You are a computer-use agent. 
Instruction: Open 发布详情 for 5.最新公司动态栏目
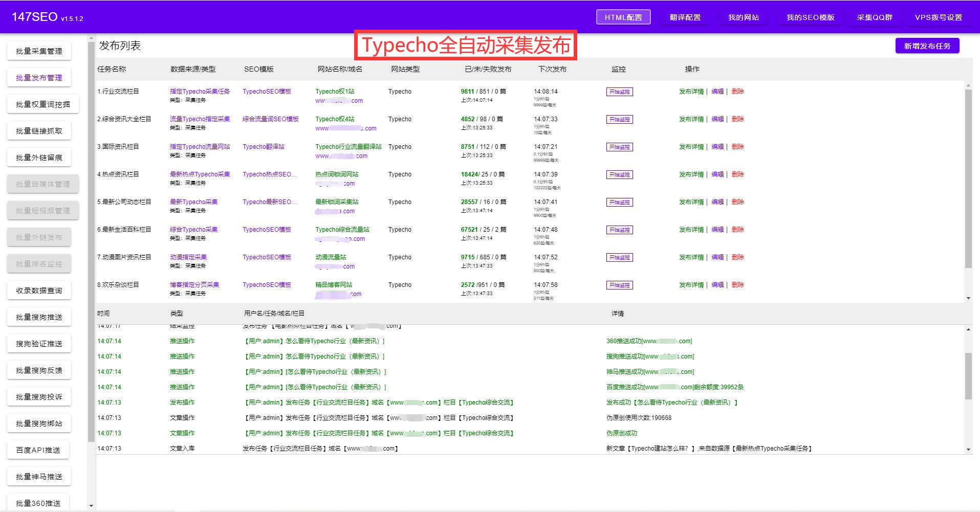point(691,202)
